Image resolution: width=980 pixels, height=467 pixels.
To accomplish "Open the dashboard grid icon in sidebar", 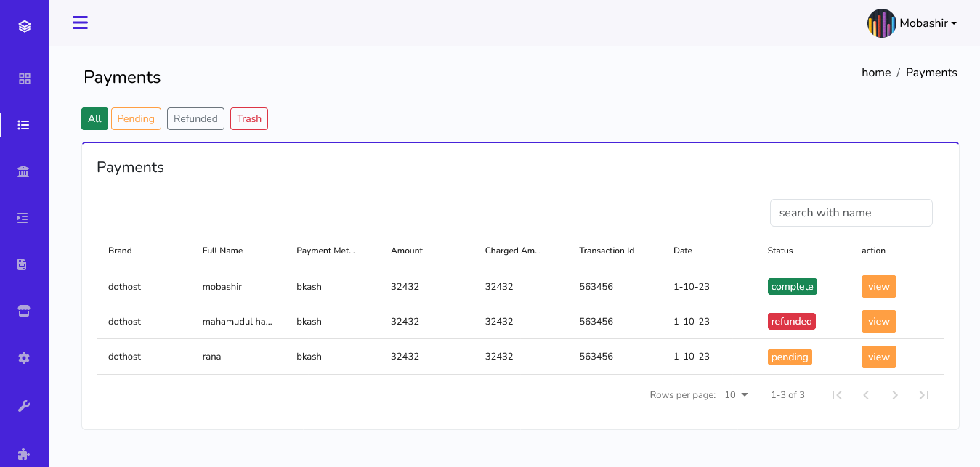I will (x=24, y=78).
